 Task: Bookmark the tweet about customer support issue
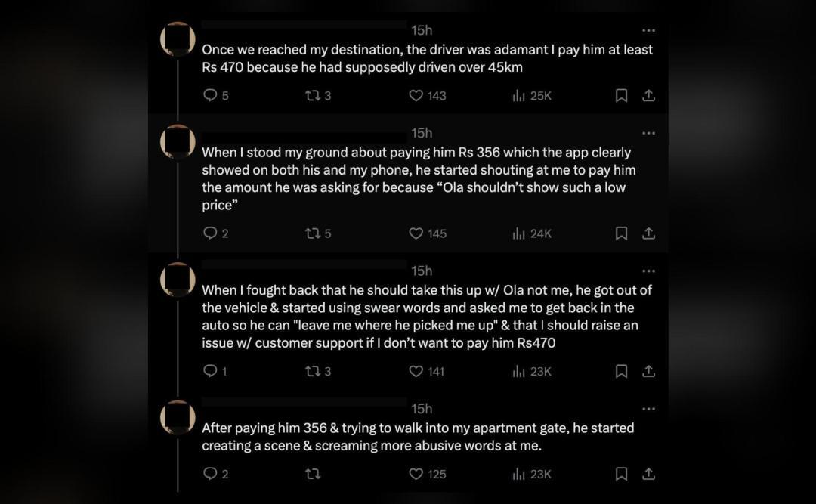(621, 371)
